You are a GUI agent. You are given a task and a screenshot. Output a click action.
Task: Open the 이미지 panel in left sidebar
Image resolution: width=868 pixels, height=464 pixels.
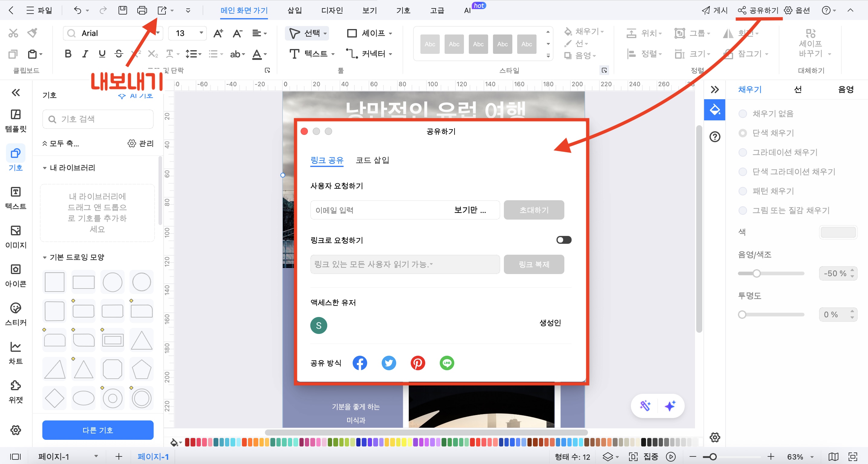15,236
